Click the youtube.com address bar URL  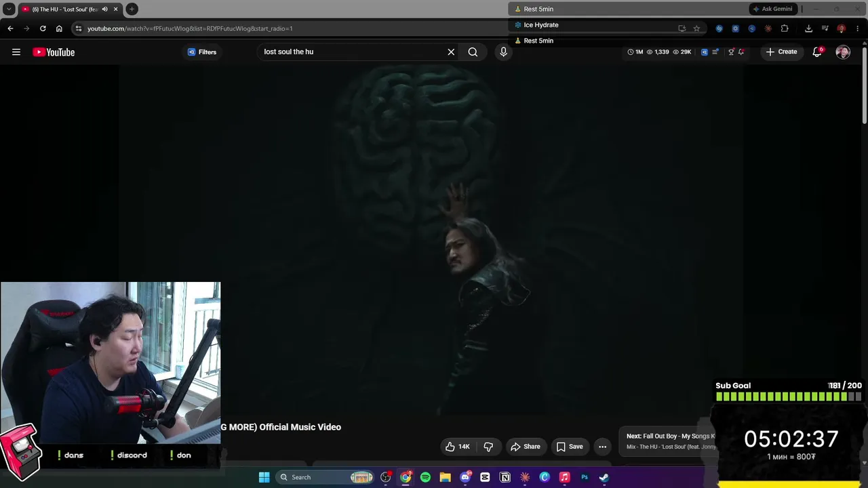[x=190, y=28]
